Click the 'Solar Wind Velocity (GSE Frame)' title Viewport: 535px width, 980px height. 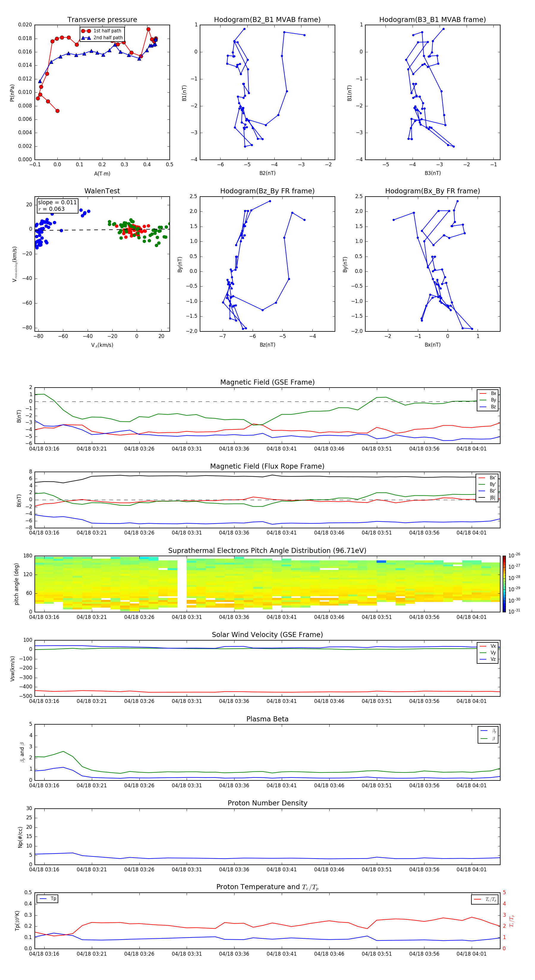tap(267, 635)
